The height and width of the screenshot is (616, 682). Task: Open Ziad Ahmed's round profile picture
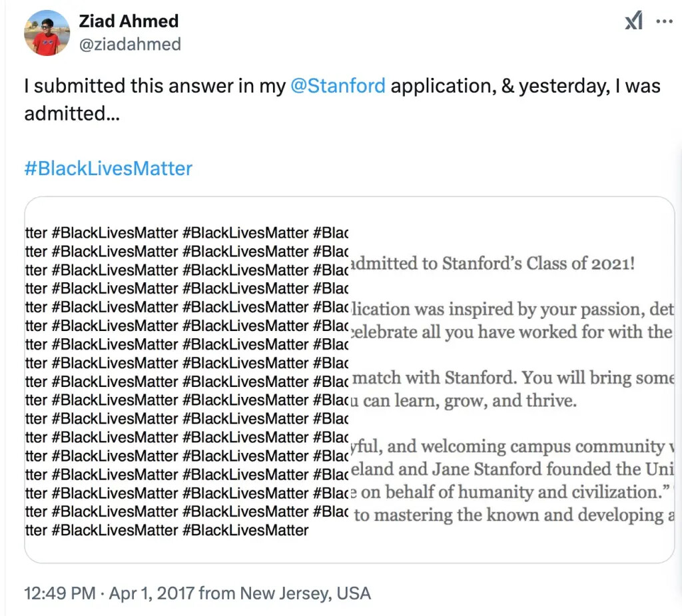point(47,33)
